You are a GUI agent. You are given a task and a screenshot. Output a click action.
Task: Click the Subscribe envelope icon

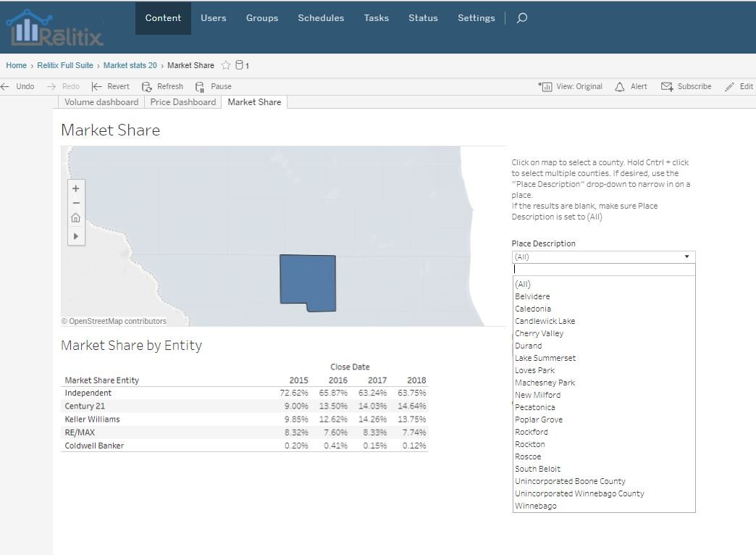(667, 86)
